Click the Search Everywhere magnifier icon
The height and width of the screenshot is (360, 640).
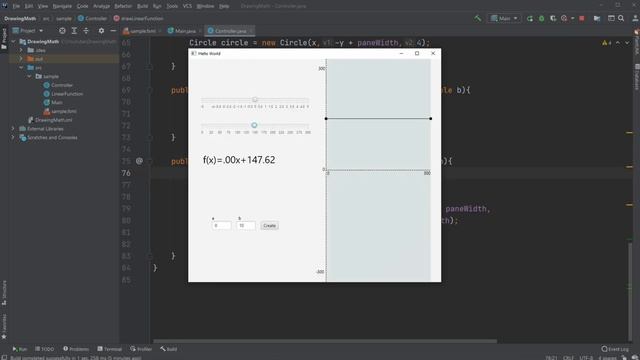pyautogui.click(x=621, y=18)
